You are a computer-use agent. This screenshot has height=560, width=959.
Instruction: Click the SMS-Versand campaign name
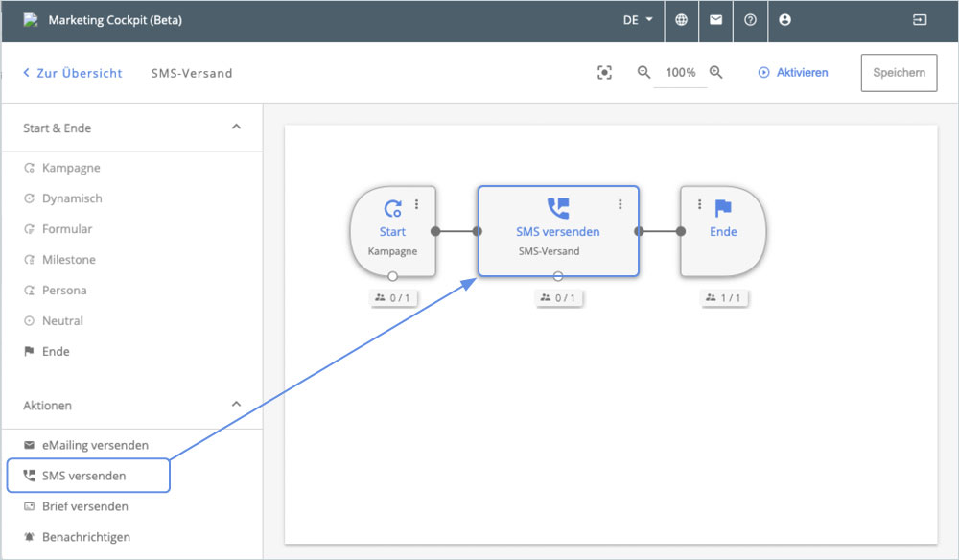tap(192, 74)
